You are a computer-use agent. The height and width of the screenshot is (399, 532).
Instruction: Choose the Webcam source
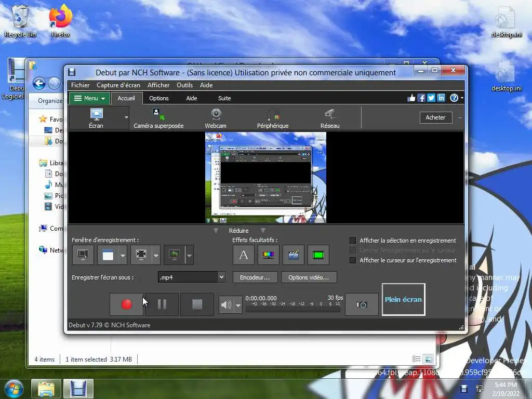[216, 118]
